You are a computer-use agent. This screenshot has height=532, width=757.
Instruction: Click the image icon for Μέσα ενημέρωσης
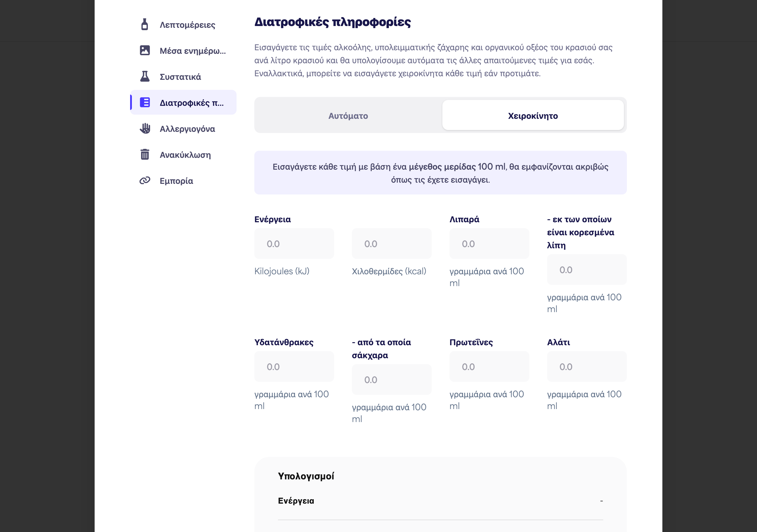pyautogui.click(x=145, y=51)
